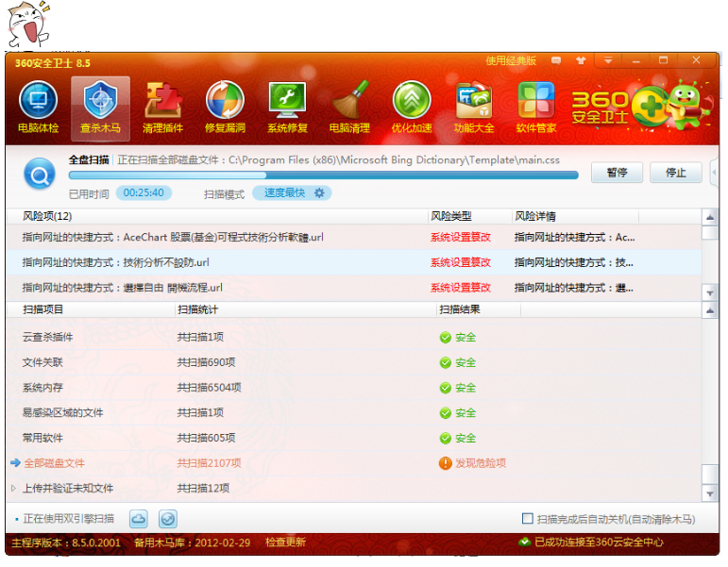
Task: Click the scan progress bar
Action: pos(323,175)
